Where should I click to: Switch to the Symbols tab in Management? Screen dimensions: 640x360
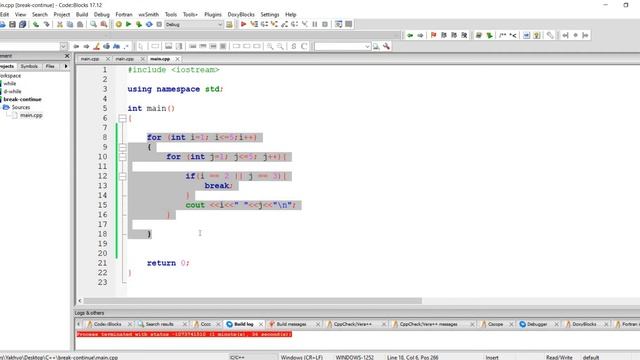pos(29,66)
